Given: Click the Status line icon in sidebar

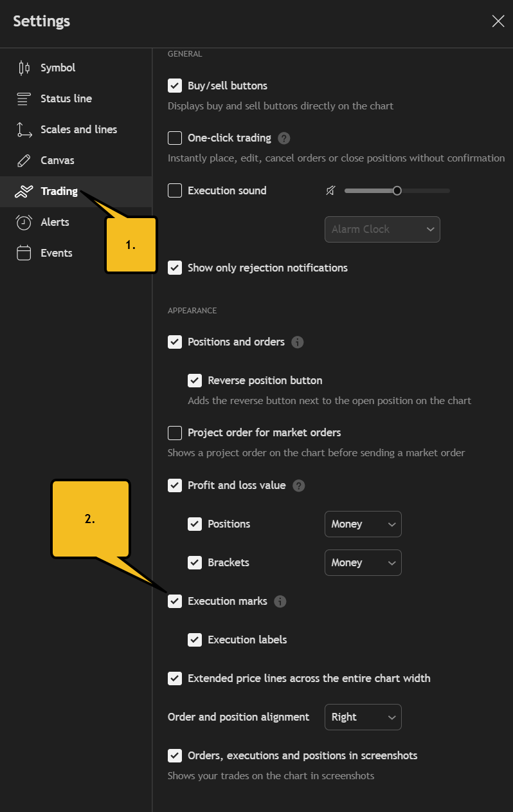Looking at the screenshot, I should pos(24,98).
